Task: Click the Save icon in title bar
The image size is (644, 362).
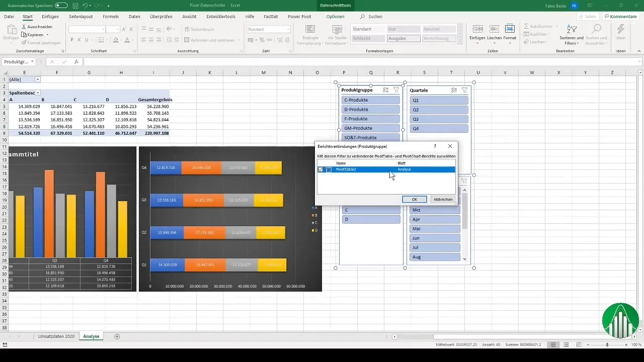Action: [x=75, y=5]
